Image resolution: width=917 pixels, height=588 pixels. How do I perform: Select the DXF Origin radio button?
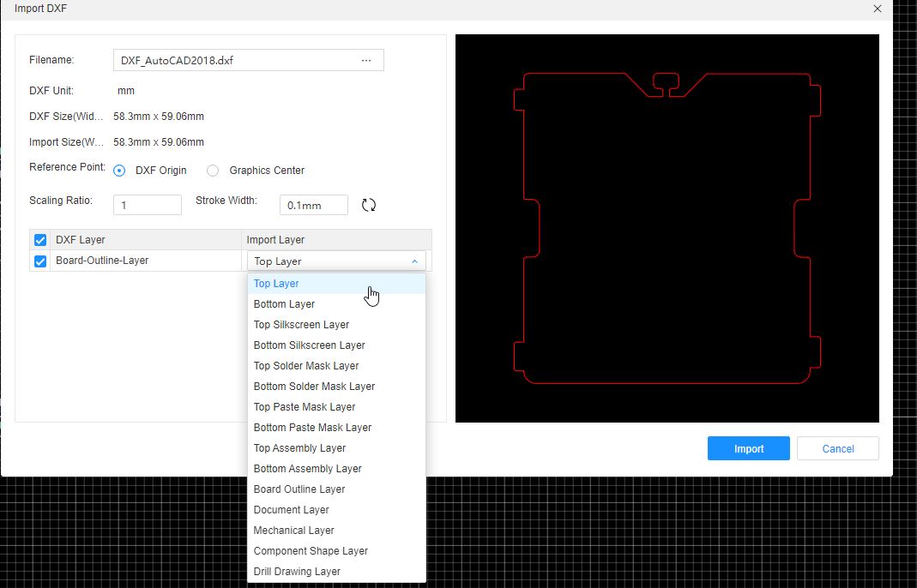(120, 171)
